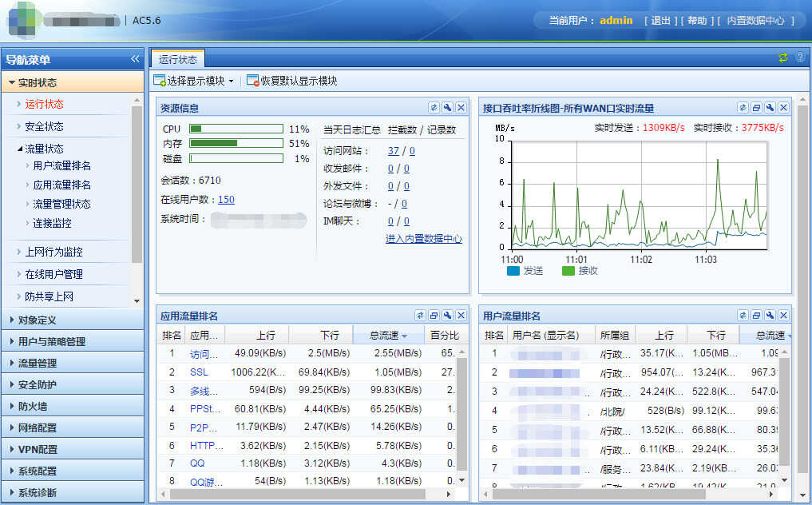The width and height of the screenshot is (812, 505).
Task: Select 运行状态 in navigation tree
Action: 44,104
